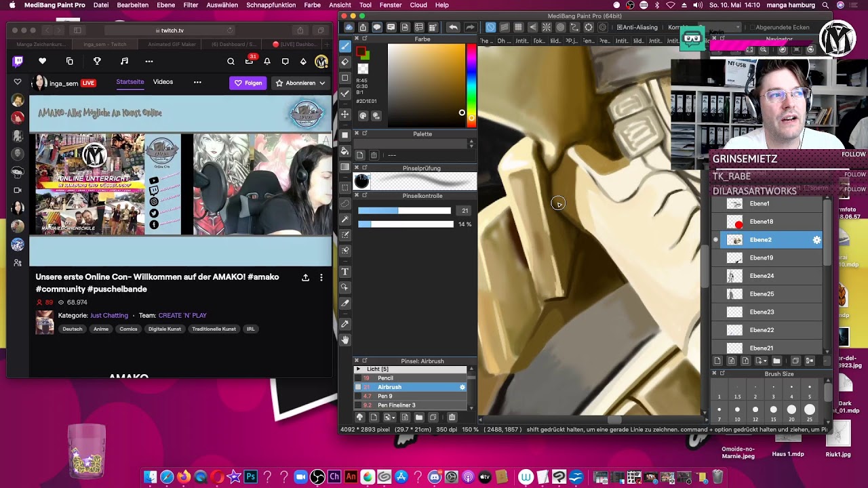Add new brush in Pinsel panel
This screenshot has height=488, width=868.
[374, 418]
